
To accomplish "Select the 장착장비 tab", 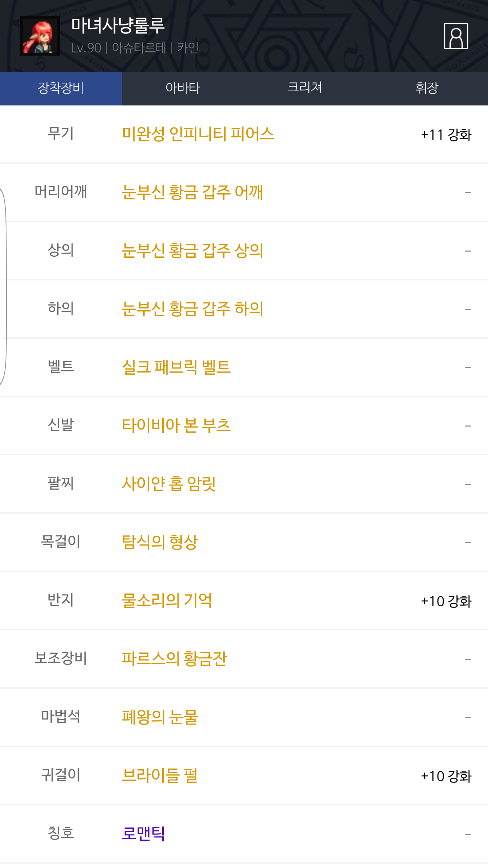I will click(x=61, y=88).
